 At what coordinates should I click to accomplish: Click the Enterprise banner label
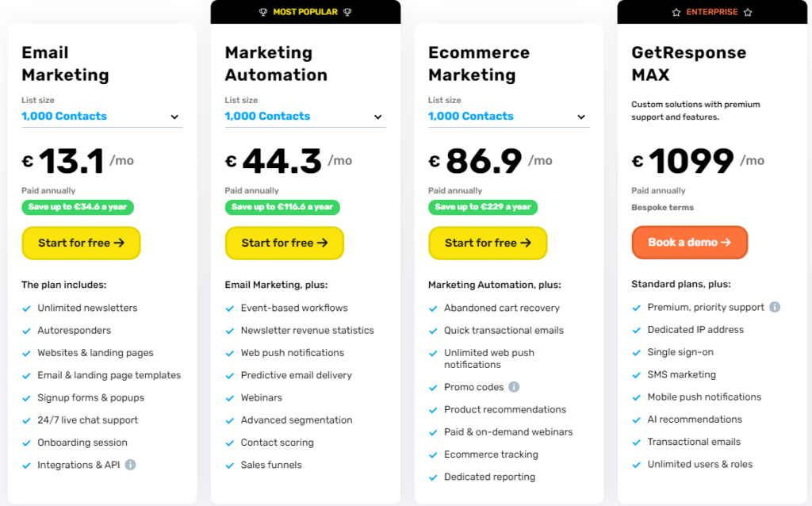(x=712, y=12)
